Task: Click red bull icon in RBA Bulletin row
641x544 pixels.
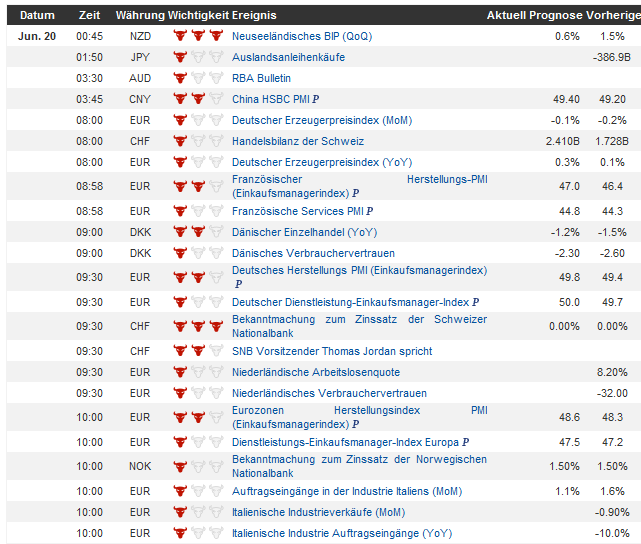Action: point(180,78)
